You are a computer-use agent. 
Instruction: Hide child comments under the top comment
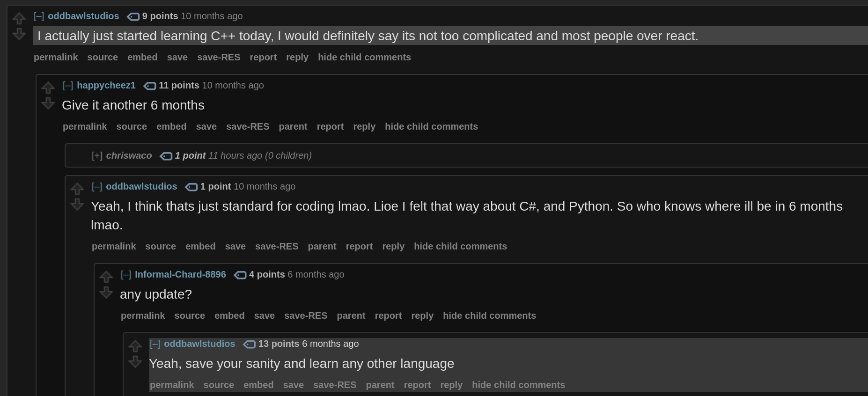(364, 57)
